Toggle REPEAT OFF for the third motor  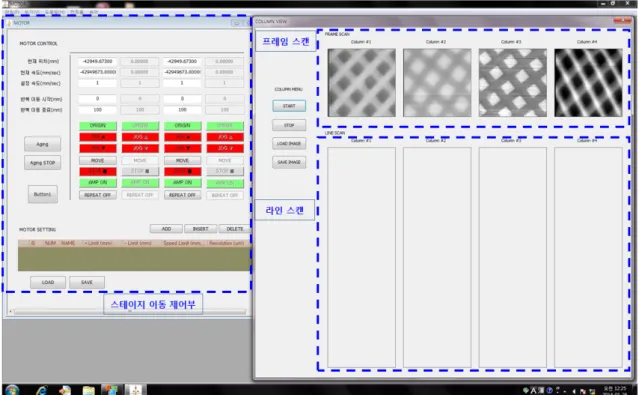coord(182,195)
